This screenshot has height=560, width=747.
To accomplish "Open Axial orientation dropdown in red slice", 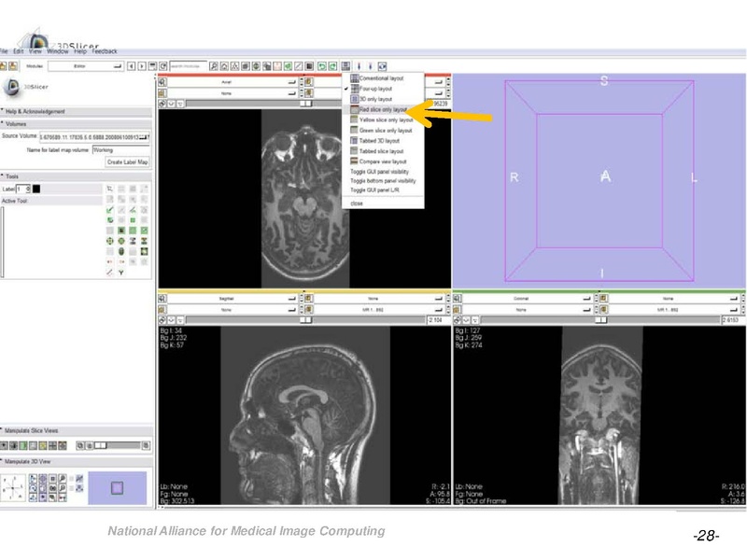I will tap(233, 82).
